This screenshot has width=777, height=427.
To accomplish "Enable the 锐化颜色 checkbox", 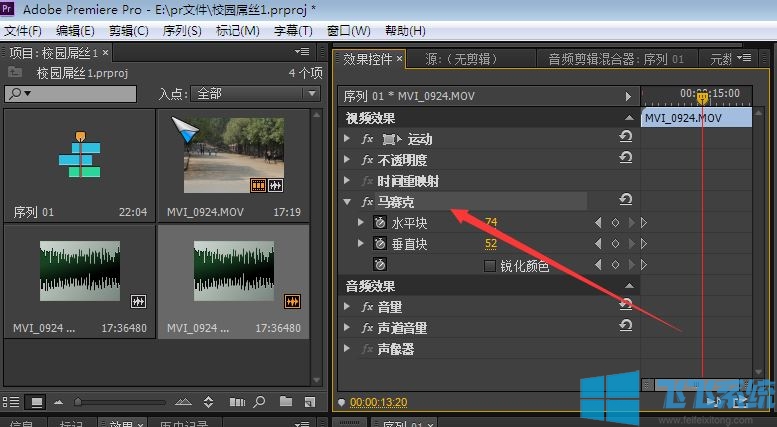I will [490, 266].
